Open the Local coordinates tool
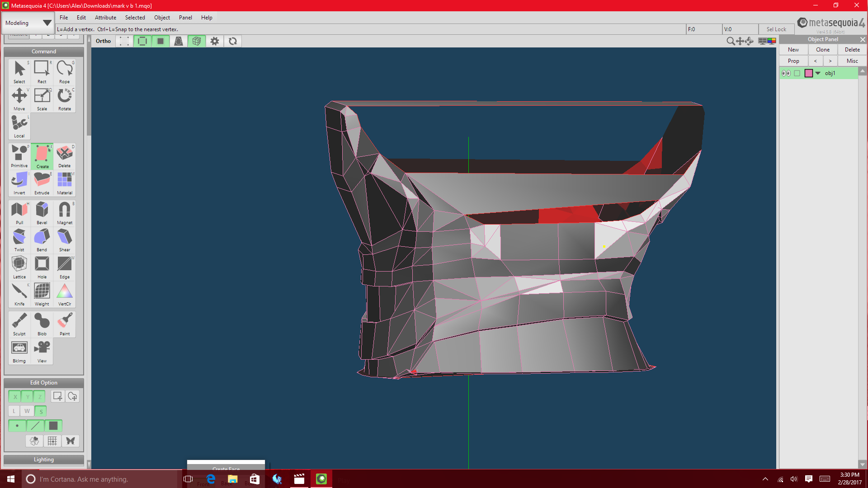Image resolution: width=868 pixels, height=488 pixels. [x=19, y=126]
